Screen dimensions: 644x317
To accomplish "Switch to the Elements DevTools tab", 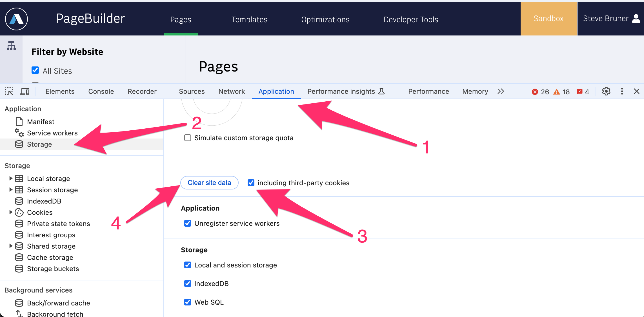I will pyautogui.click(x=60, y=91).
